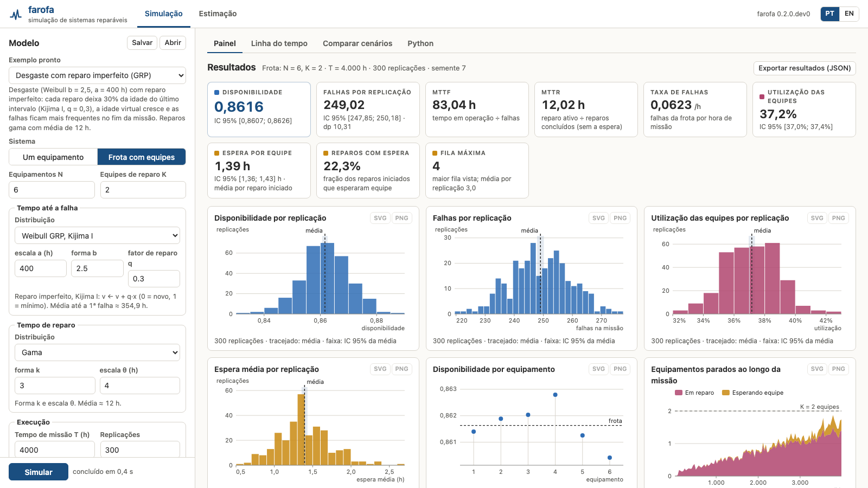
Task: Select Frota com equipes system mode
Action: [142, 157]
